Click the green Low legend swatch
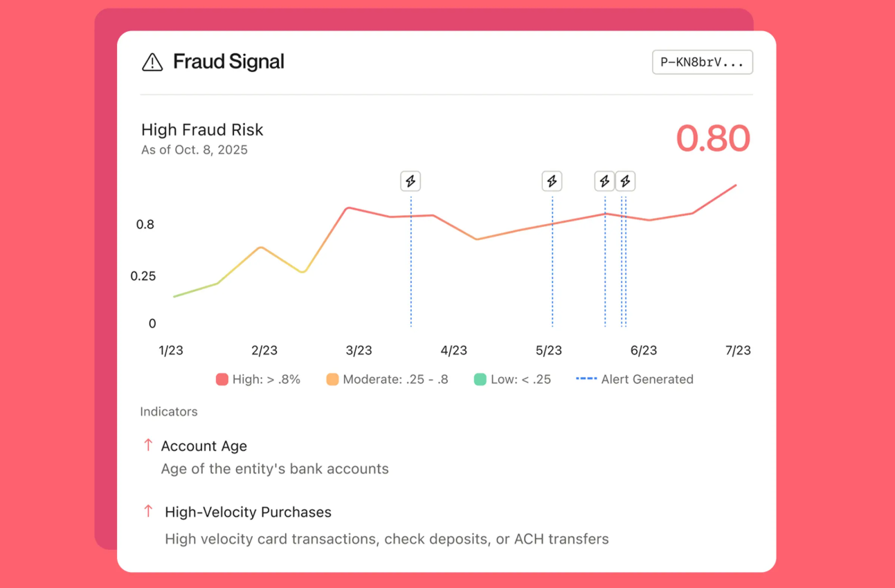 (480, 379)
